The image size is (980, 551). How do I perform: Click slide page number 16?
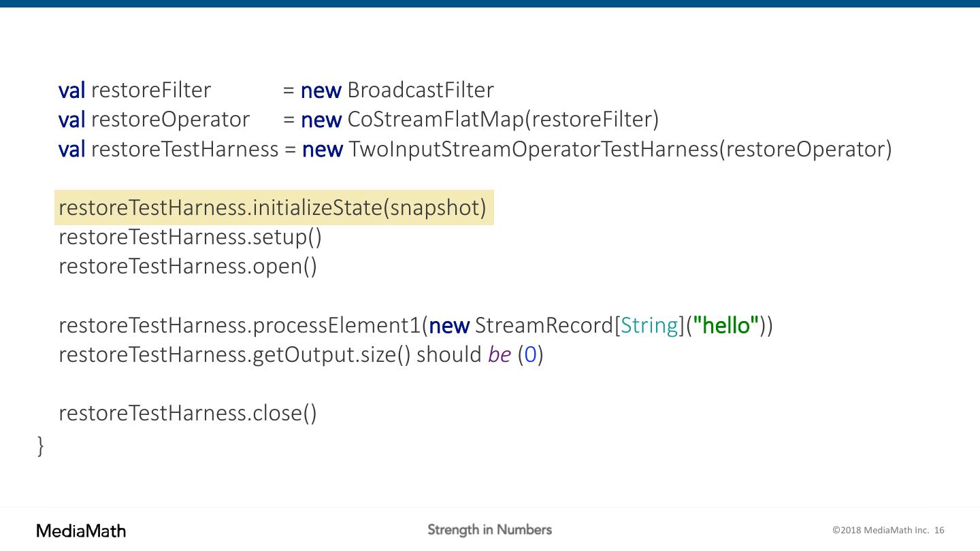click(940, 531)
